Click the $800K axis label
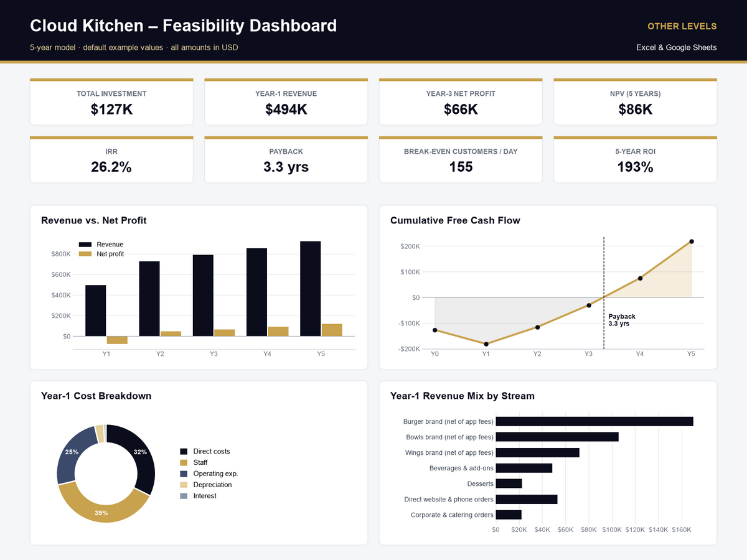Image resolution: width=747 pixels, height=560 pixels. 61,254
